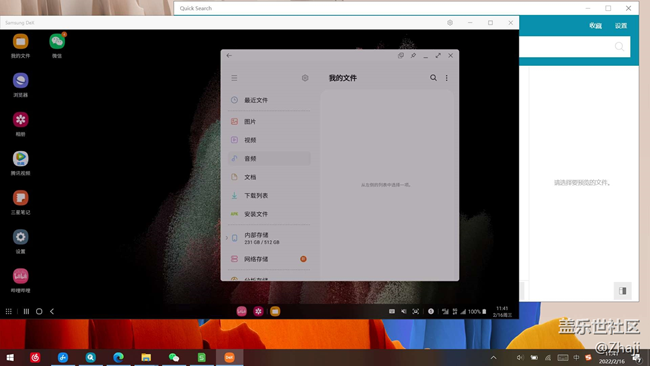This screenshot has height=366, width=650.
Task: Toggle the preview pane button in Quick Search
Action: point(623,291)
